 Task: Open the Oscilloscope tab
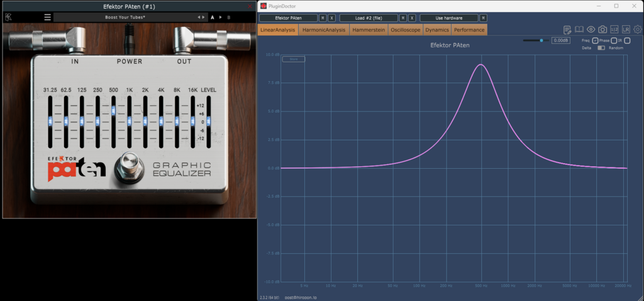[406, 30]
